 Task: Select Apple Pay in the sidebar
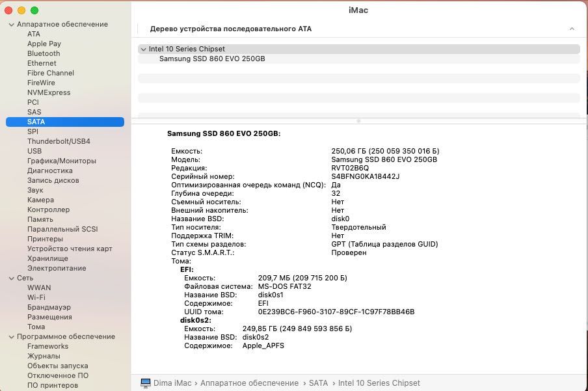point(44,44)
